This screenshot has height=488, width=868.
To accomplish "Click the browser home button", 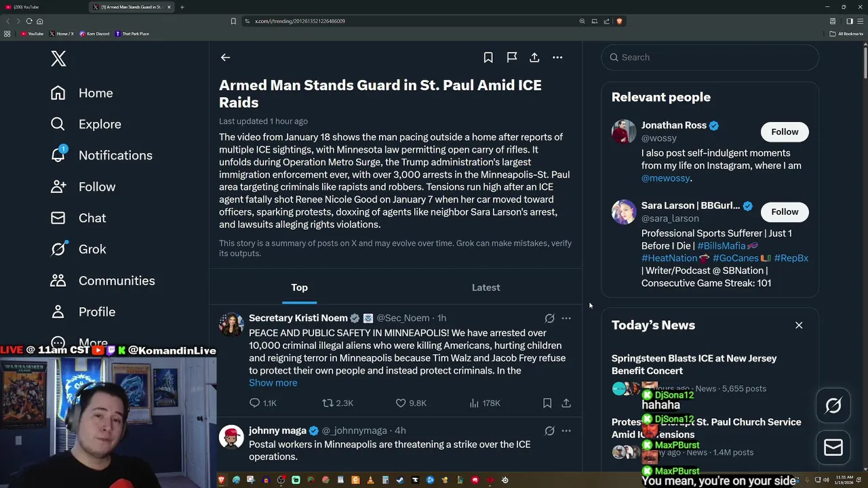I will tap(39, 21).
